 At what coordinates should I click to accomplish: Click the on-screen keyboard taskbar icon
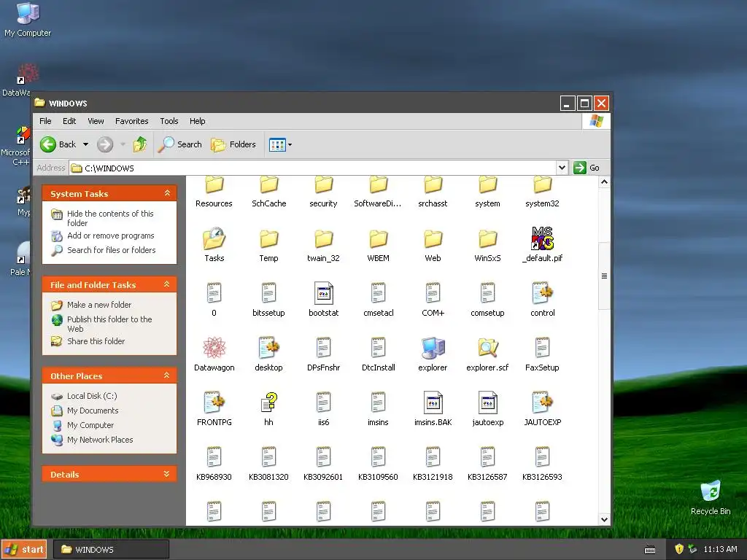pos(650,550)
